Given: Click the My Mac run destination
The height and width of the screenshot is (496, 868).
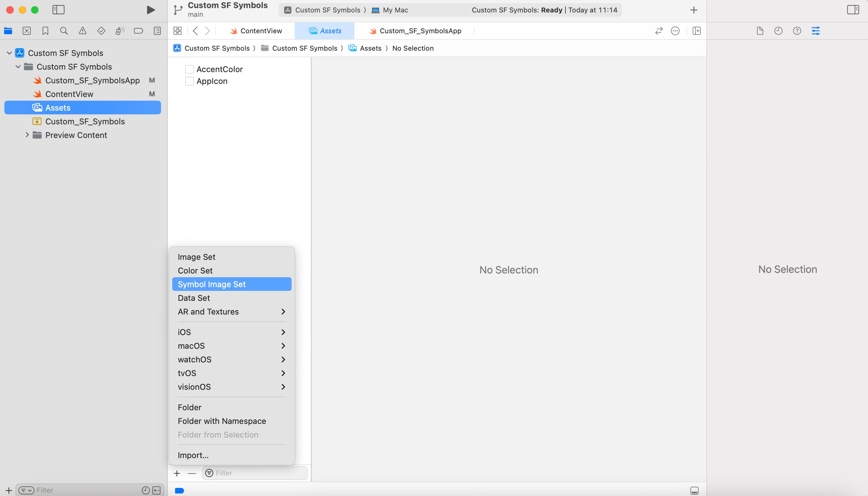Looking at the screenshot, I should pyautogui.click(x=390, y=10).
